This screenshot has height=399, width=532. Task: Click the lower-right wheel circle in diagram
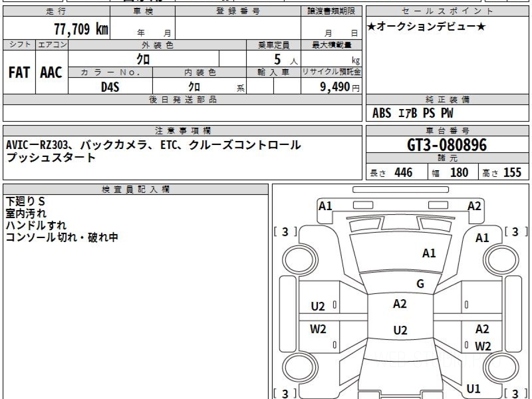coord(501,368)
